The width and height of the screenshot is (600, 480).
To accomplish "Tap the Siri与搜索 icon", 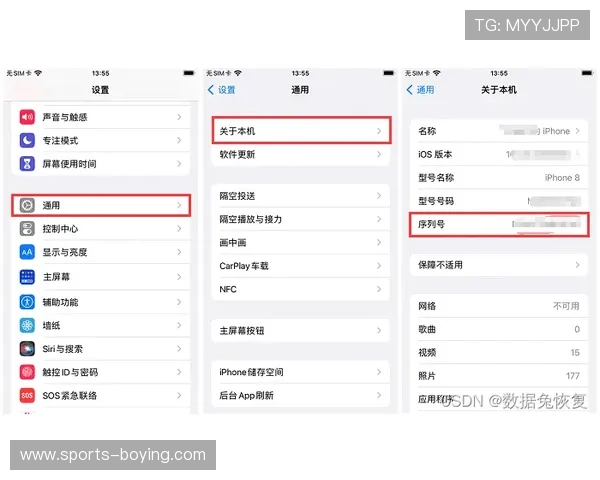I will tap(27, 349).
